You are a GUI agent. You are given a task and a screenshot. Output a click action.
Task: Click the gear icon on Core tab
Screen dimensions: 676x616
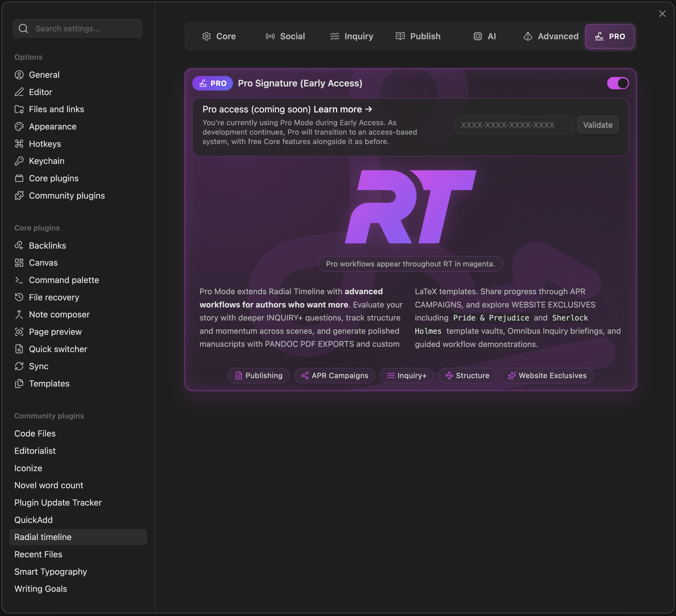(x=206, y=36)
